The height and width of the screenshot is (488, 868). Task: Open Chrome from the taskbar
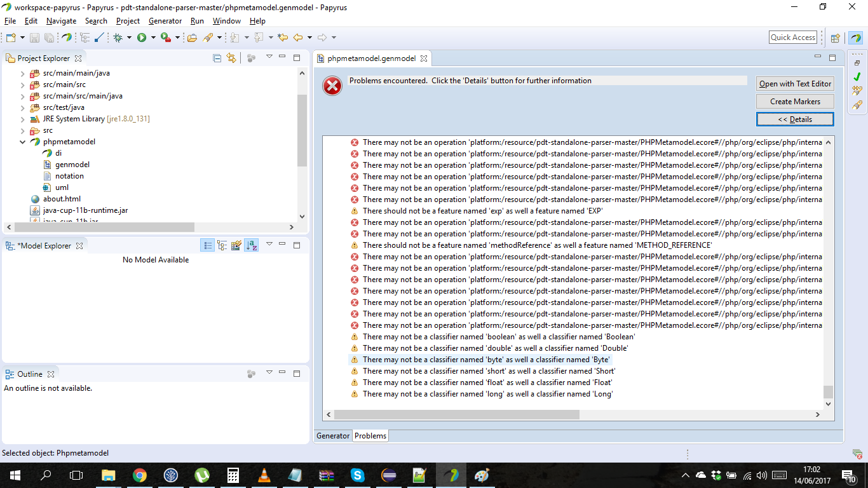[x=140, y=475]
